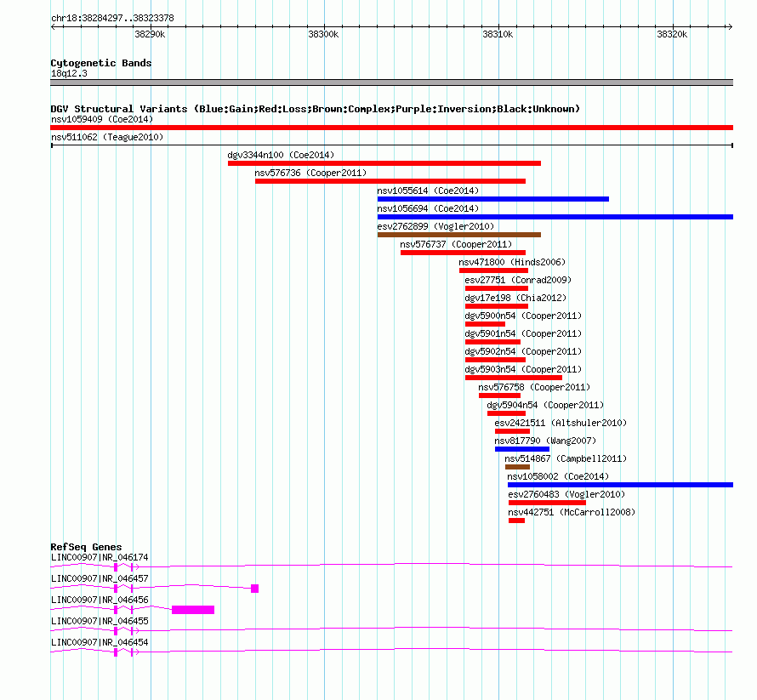
Task: Click the 38310k ruler position label
Action: pos(498,34)
